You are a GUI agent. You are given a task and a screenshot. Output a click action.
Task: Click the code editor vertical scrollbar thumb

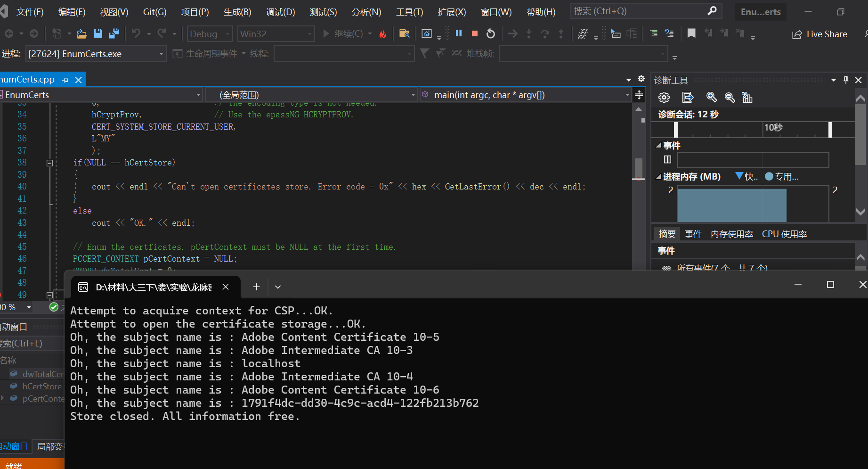(x=639, y=169)
